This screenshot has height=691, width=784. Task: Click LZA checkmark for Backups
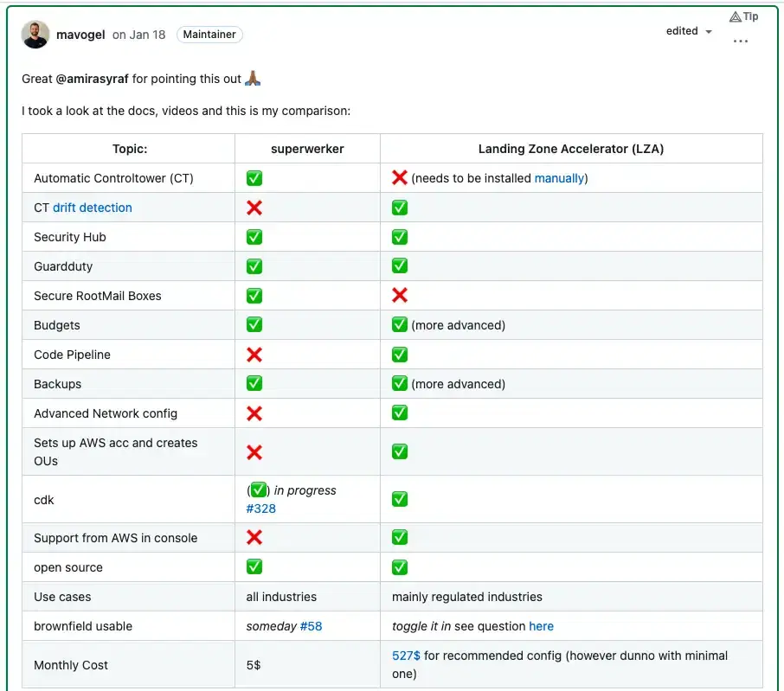click(400, 383)
